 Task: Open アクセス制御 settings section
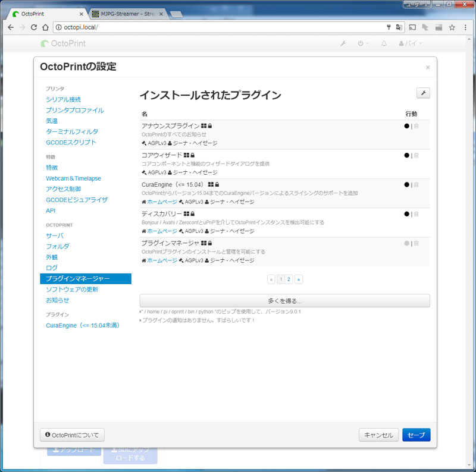coord(64,189)
